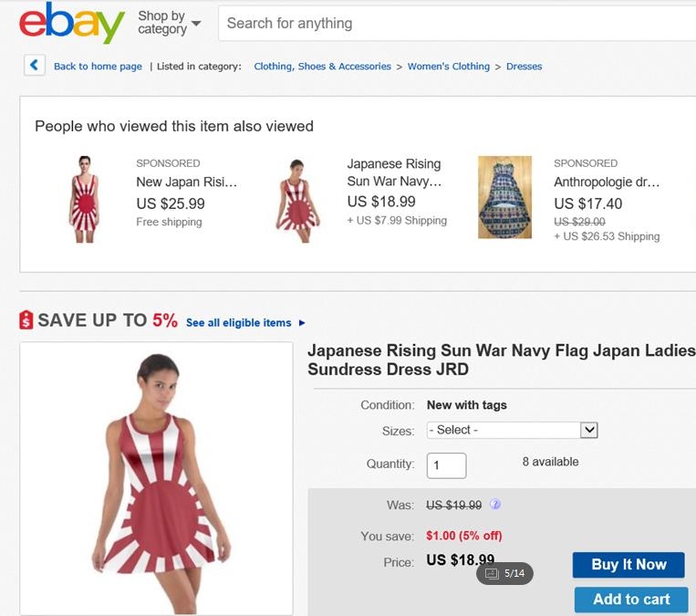Go back to home page link
This screenshot has width=696, height=616.
(x=98, y=67)
